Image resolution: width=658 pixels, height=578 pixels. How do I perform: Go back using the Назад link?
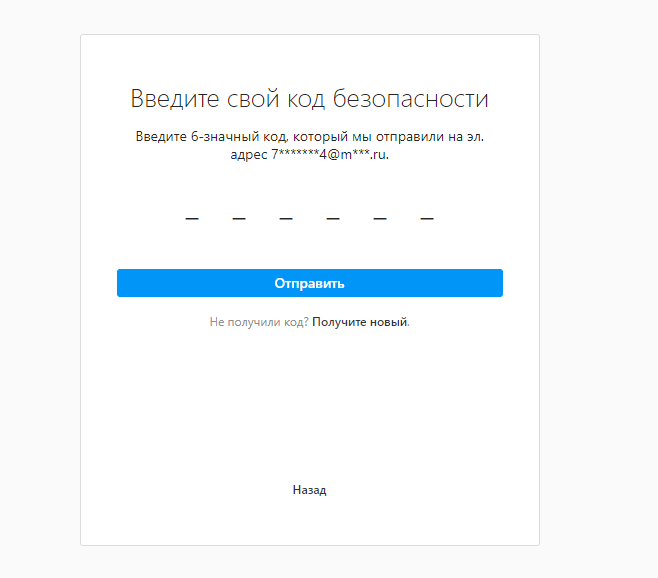coord(309,490)
